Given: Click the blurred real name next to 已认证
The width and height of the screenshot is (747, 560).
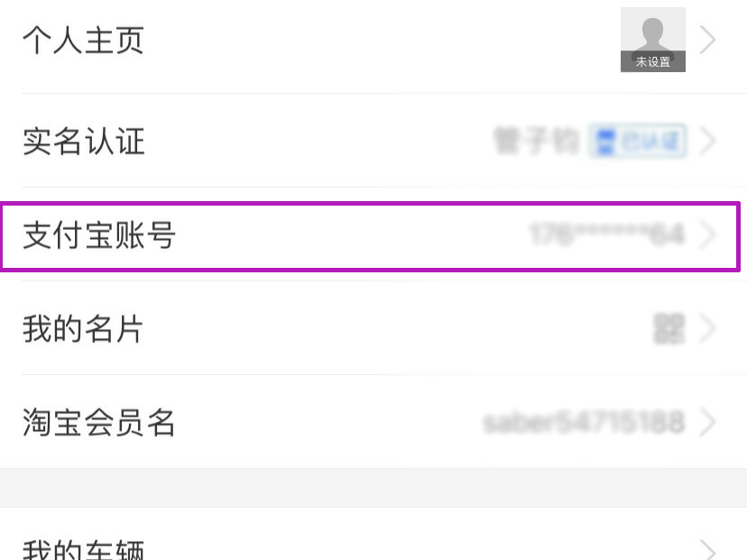Looking at the screenshot, I should [x=537, y=141].
